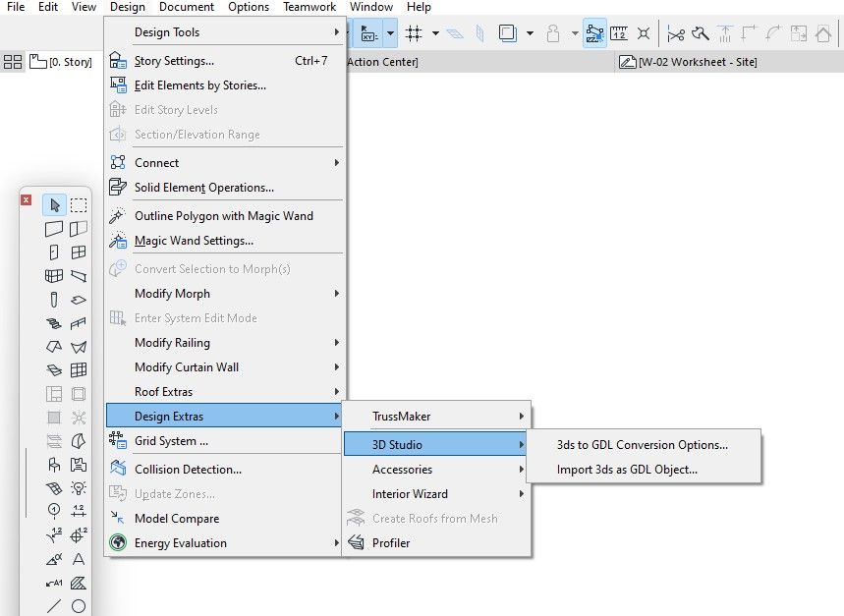Screen dimensions: 844x616
Task: Open Collision Detection...
Action: (224, 470)
